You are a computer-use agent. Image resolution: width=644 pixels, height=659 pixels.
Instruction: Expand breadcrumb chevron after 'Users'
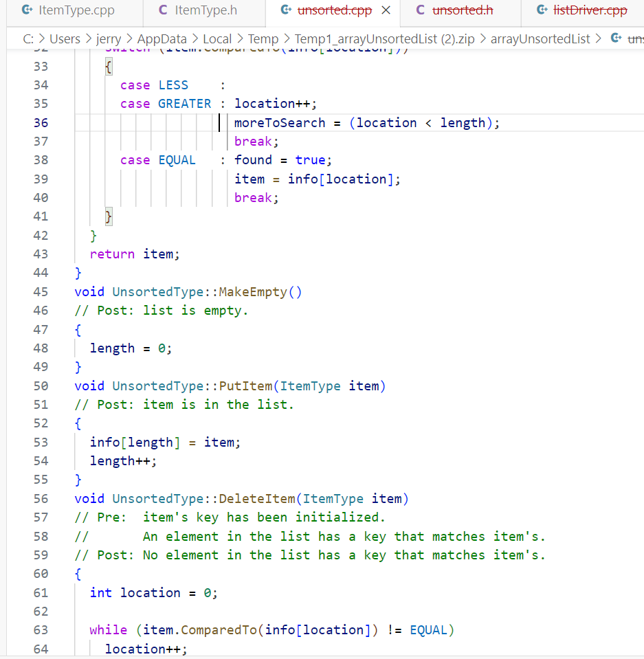coord(88,39)
